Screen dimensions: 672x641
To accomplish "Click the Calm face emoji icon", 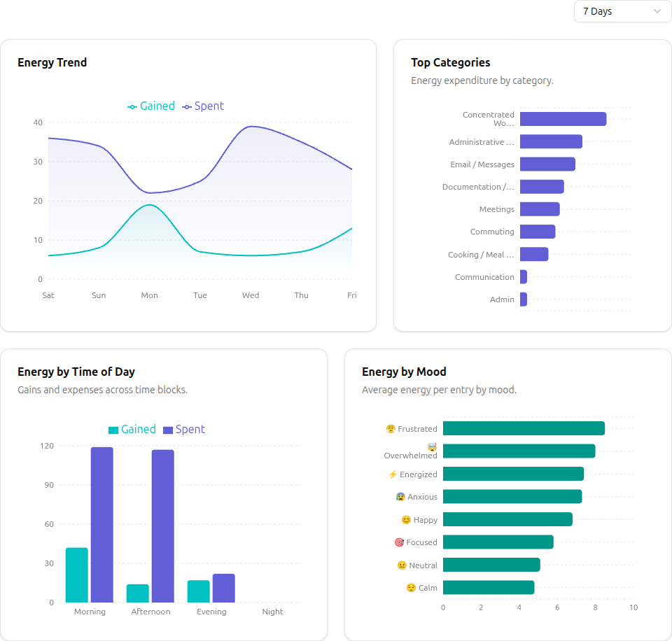I will (x=412, y=588).
